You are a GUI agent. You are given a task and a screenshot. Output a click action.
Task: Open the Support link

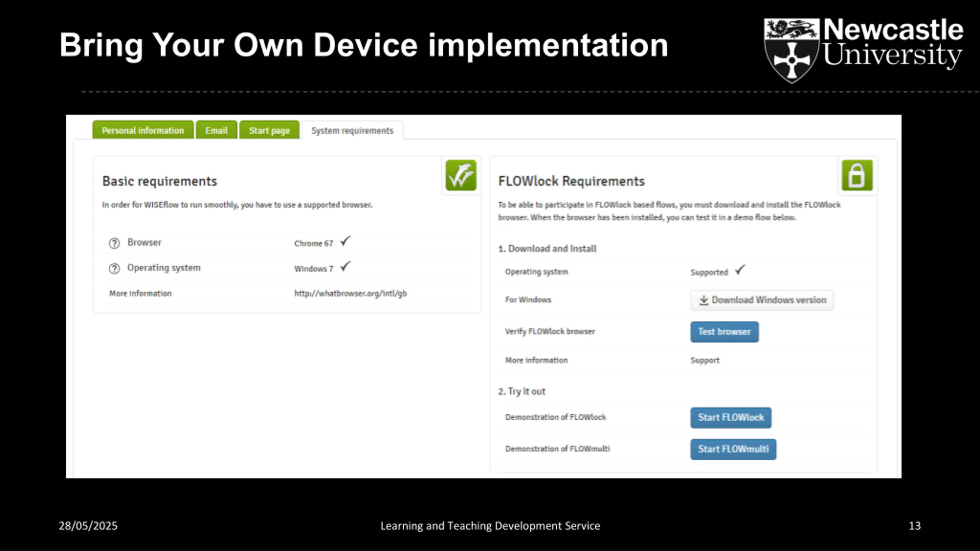click(705, 360)
